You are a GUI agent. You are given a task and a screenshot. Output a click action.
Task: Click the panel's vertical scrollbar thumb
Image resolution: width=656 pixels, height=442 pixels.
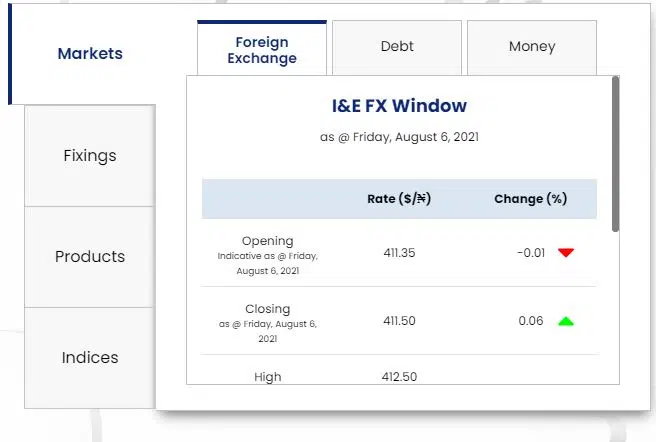[x=615, y=155]
